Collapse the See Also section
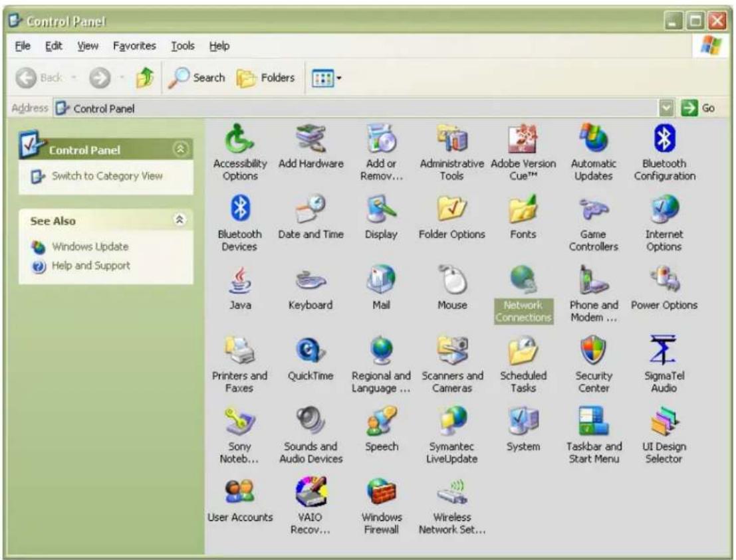The image size is (736, 560). point(180,219)
